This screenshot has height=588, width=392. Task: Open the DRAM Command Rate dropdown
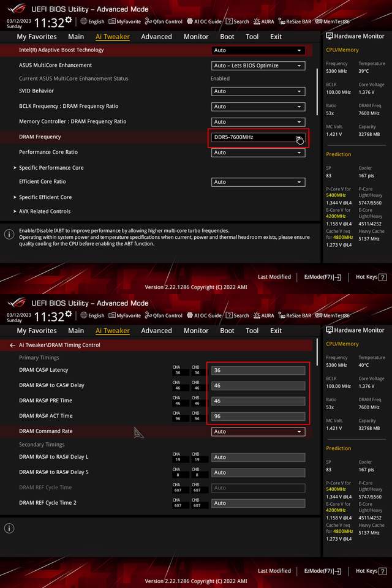(x=258, y=432)
